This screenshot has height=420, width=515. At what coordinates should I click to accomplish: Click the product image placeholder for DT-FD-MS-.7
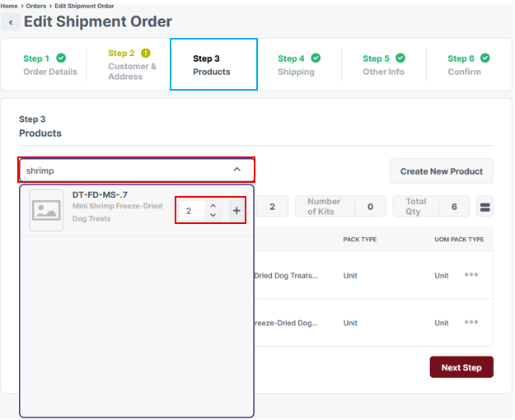point(46,211)
